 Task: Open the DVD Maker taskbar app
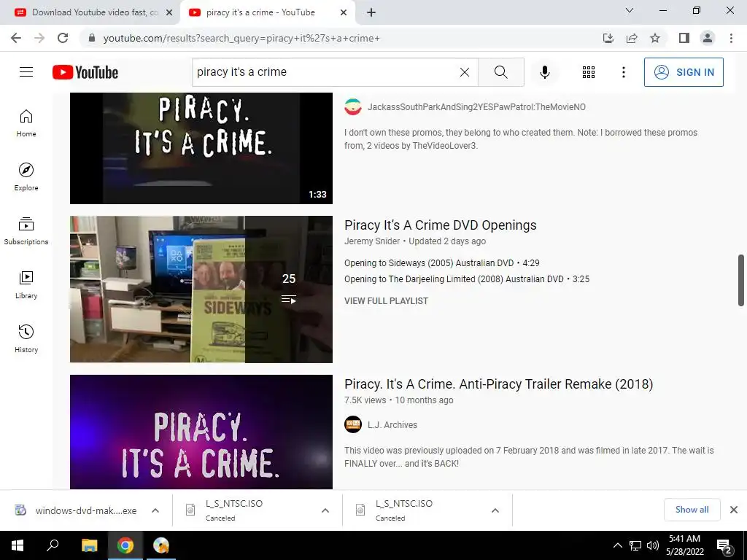tap(161, 545)
